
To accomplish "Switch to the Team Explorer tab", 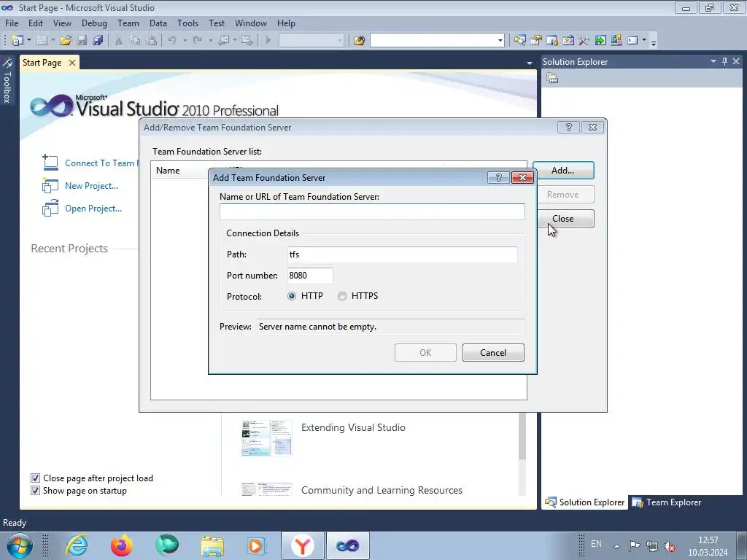I will (667, 502).
